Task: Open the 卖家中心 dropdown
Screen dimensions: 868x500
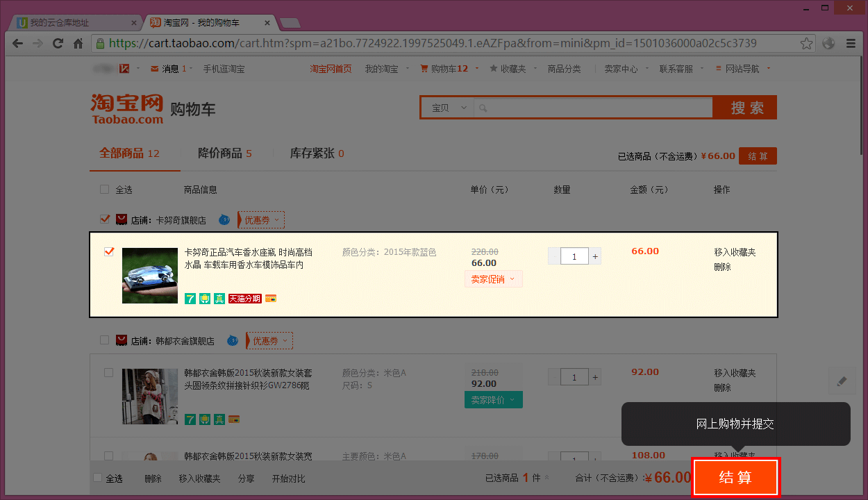Action: 626,69
